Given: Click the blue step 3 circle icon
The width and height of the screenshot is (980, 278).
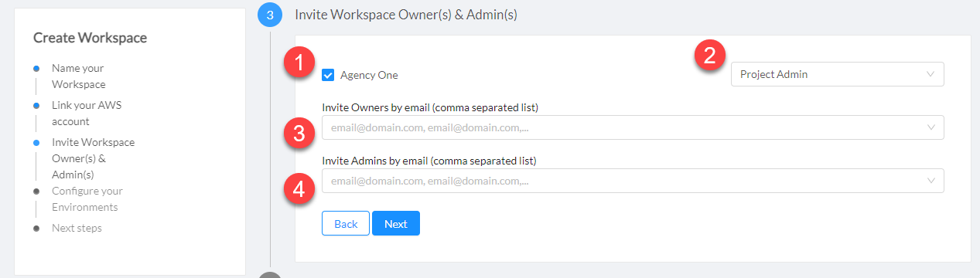Looking at the screenshot, I should click(270, 14).
